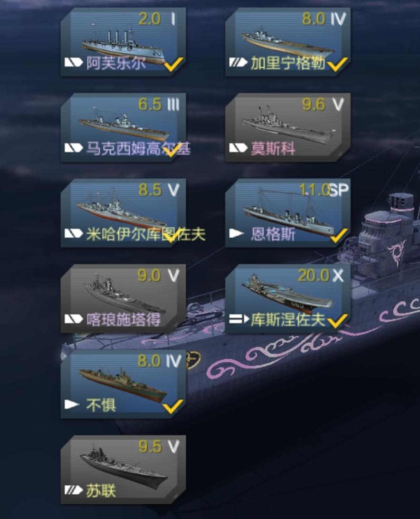Toggle the checkmark on 不惧 card
The width and height of the screenshot is (420, 519).
[173, 406]
